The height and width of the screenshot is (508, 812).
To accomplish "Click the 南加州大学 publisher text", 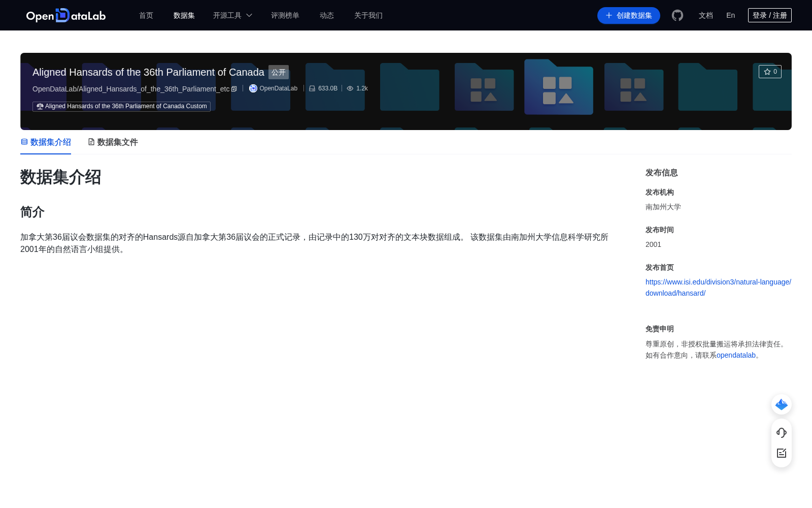I will pyautogui.click(x=663, y=207).
